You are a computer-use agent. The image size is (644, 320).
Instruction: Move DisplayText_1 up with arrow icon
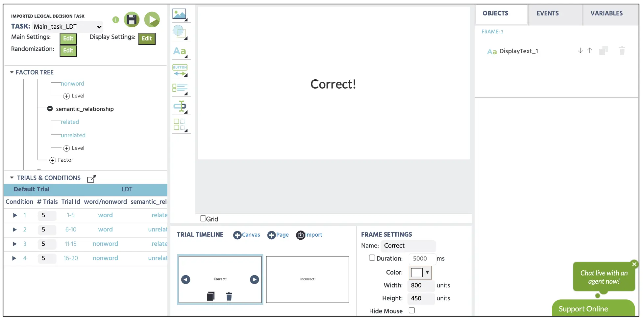589,51
